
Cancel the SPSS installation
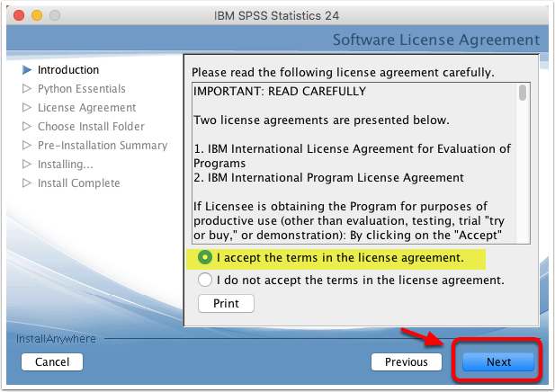pyautogui.click(x=52, y=361)
